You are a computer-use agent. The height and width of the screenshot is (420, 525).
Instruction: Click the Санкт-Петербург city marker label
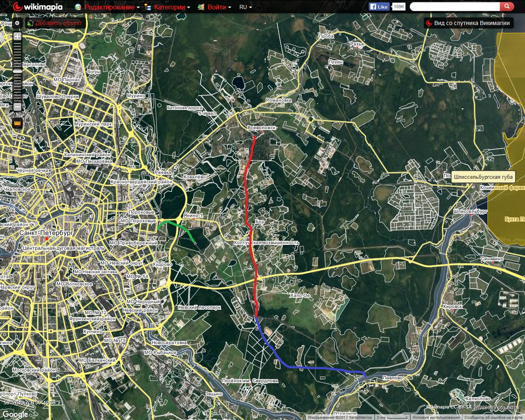click(x=46, y=233)
